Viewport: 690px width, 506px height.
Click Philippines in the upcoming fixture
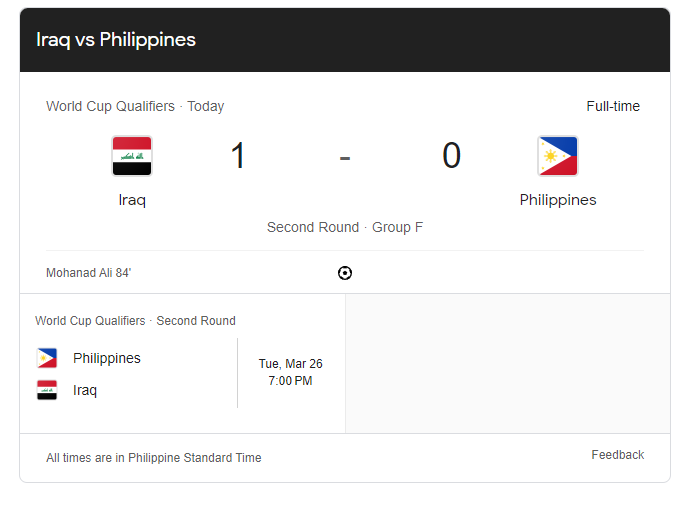[107, 358]
